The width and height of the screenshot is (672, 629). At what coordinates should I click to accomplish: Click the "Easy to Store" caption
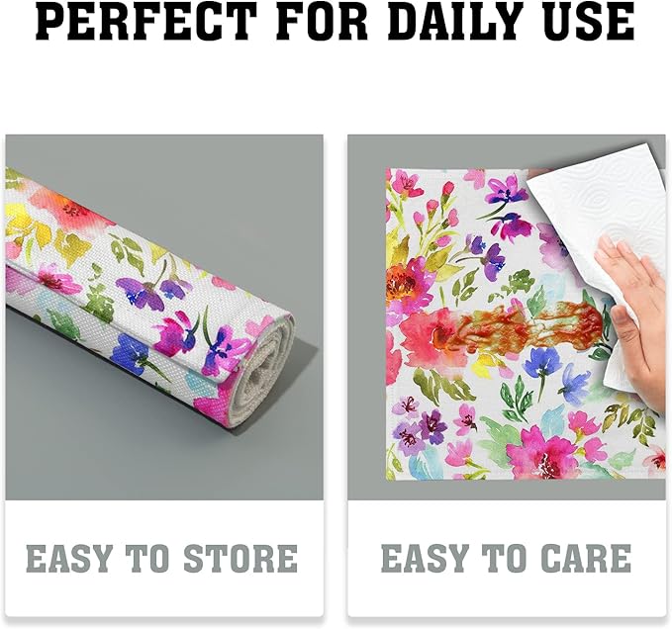162,558
